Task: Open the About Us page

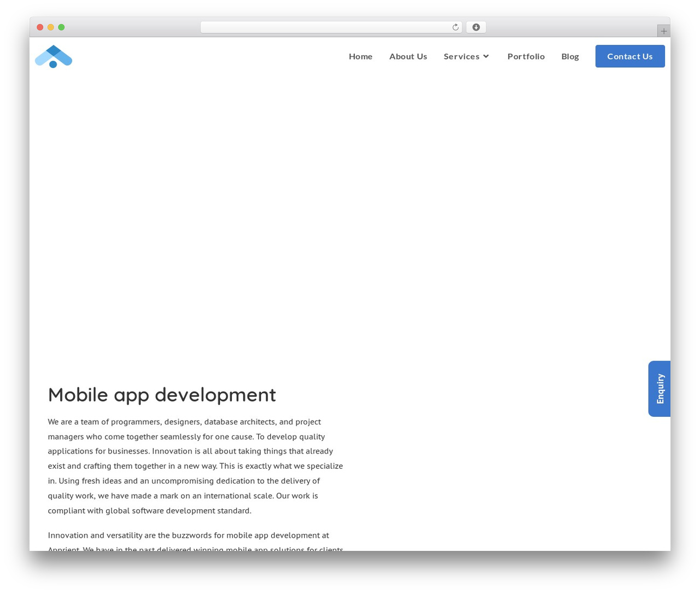Action: 408,56
